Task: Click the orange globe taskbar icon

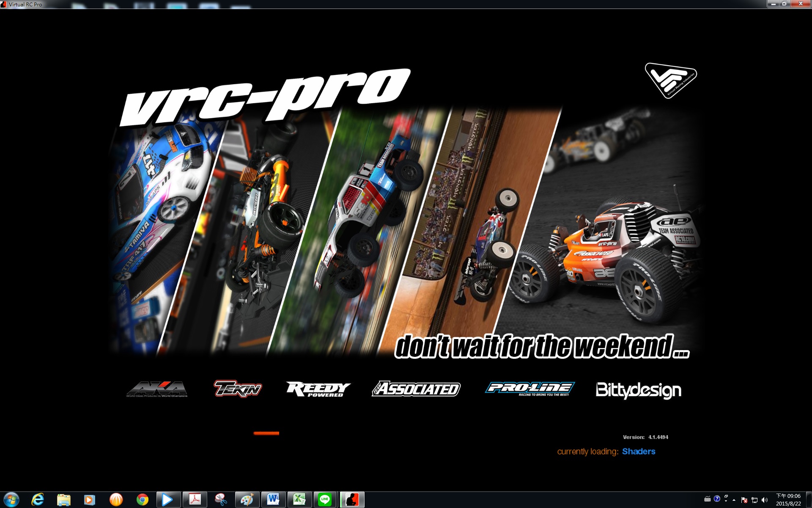Action: click(116, 500)
